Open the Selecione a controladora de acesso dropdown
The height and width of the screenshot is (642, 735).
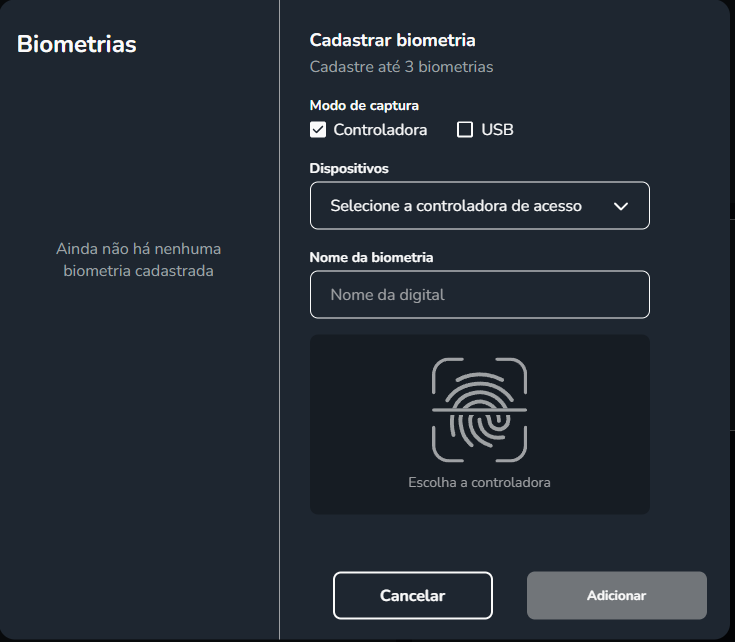480,206
